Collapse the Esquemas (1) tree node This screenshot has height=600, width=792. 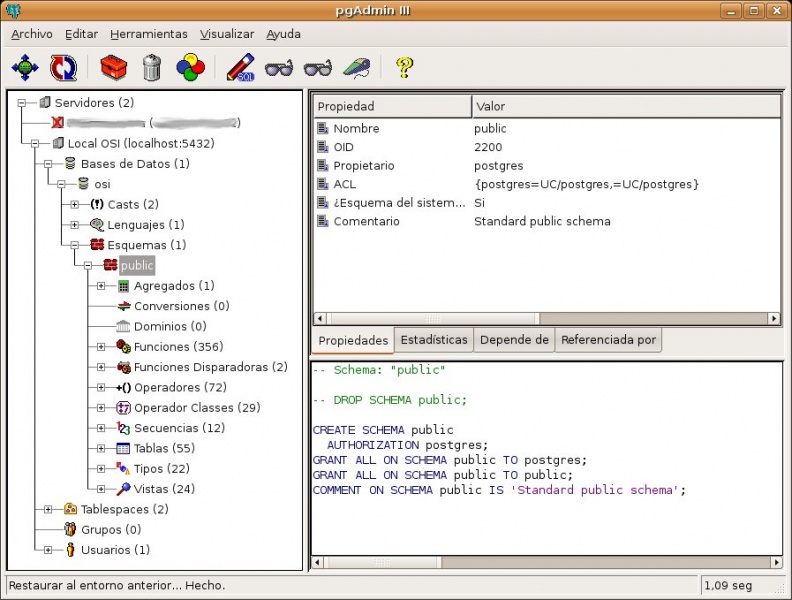(75, 245)
